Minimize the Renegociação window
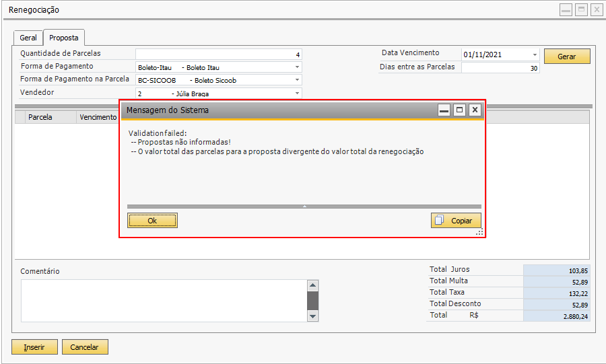Image resolution: width=606 pixels, height=364 pixels. [x=566, y=9]
